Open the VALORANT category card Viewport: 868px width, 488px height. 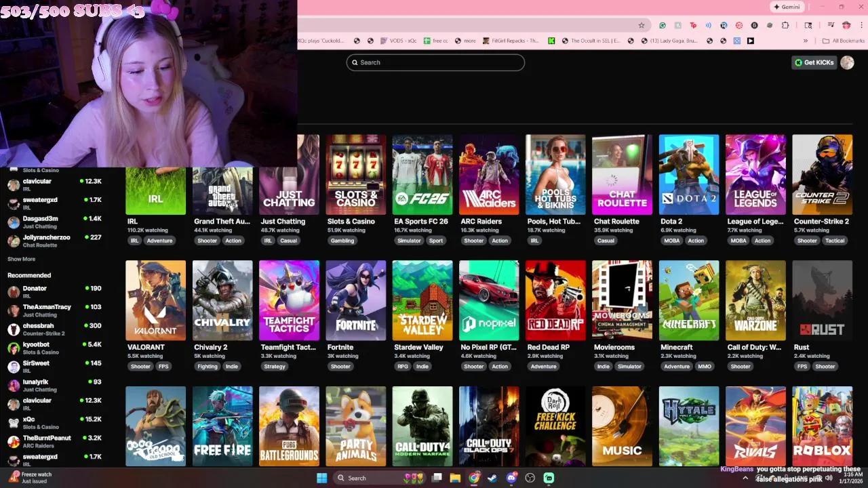155,316
